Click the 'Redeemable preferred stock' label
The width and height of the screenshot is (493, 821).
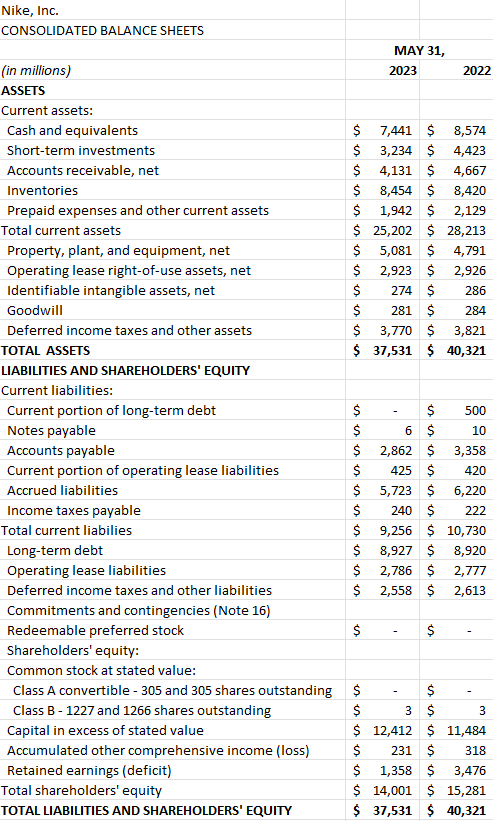click(95, 630)
